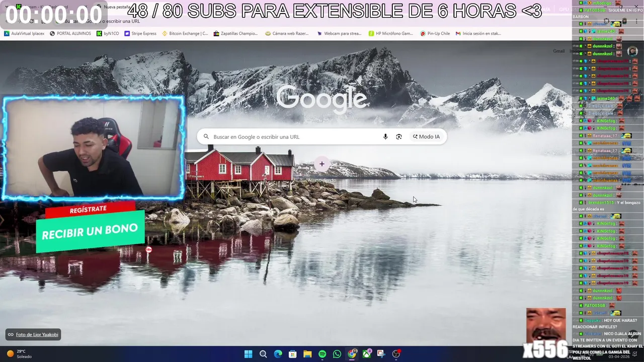
Task: Launch Microsoft Edge from the taskbar
Action: tap(278, 354)
